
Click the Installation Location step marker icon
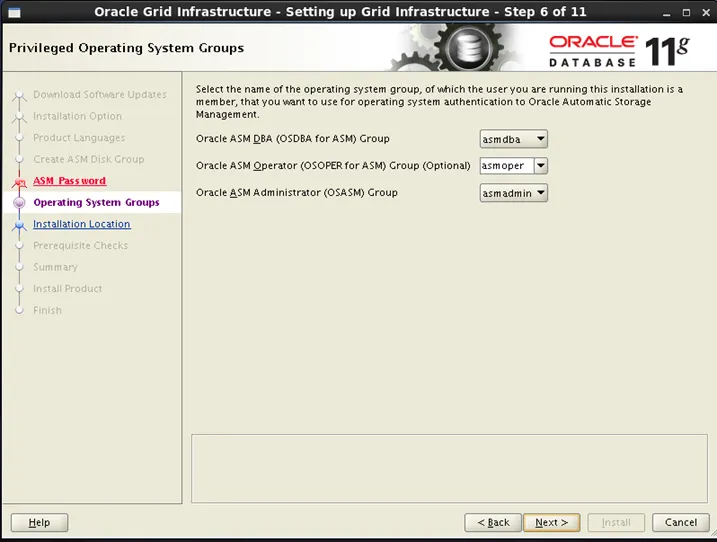coord(19,225)
